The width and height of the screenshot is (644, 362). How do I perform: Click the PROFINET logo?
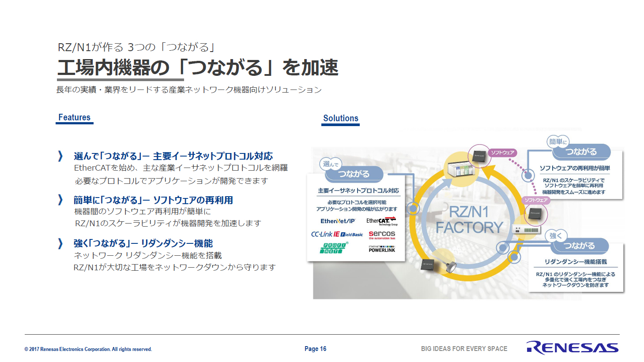[333, 248]
